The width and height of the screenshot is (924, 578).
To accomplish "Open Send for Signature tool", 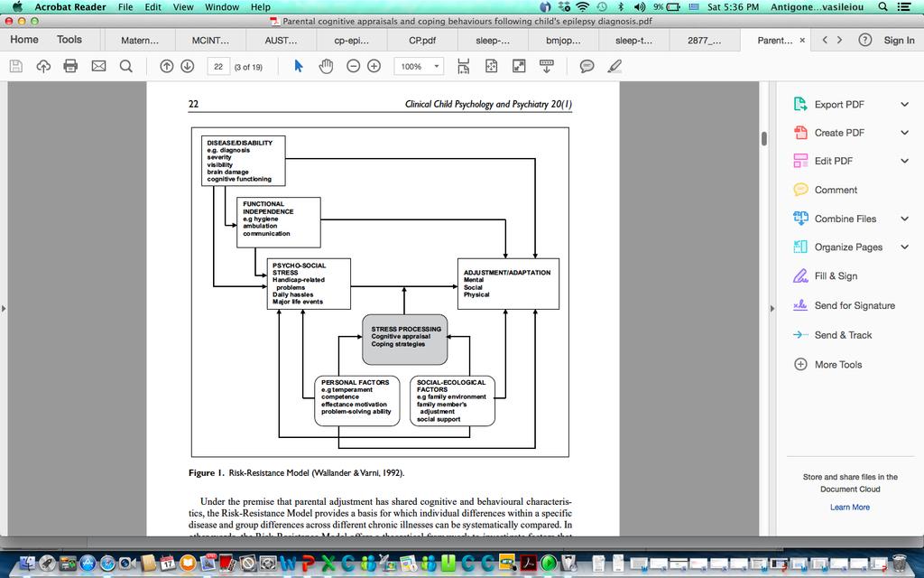I will [x=855, y=305].
